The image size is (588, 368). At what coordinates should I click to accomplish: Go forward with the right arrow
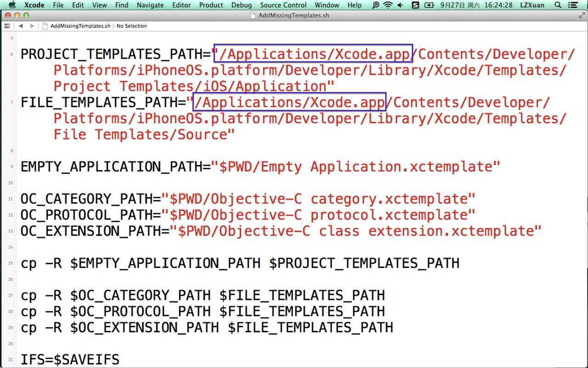pos(32,26)
